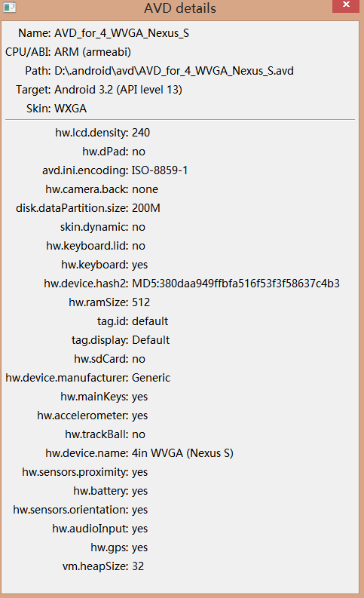
Task: Click the CPU/ABI value ARM (armeabi)
Action: tap(93, 52)
